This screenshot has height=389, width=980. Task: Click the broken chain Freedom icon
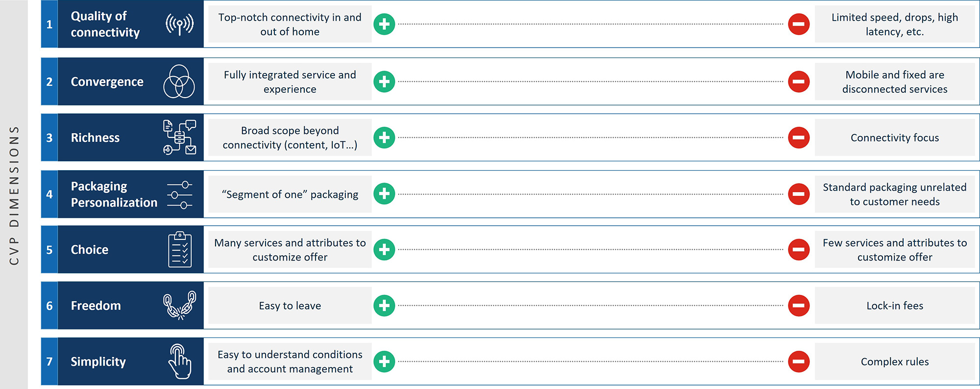pos(179,305)
